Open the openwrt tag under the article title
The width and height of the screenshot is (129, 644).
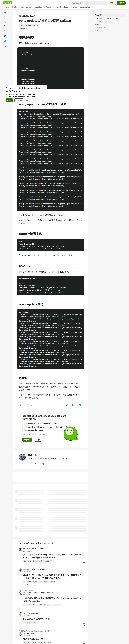[36, 26]
